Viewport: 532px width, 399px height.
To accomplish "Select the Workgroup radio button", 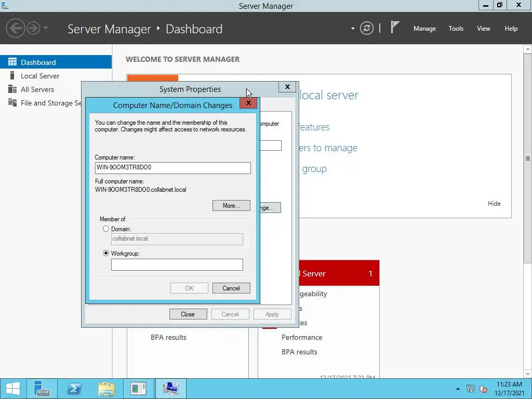I will [x=106, y=254].
